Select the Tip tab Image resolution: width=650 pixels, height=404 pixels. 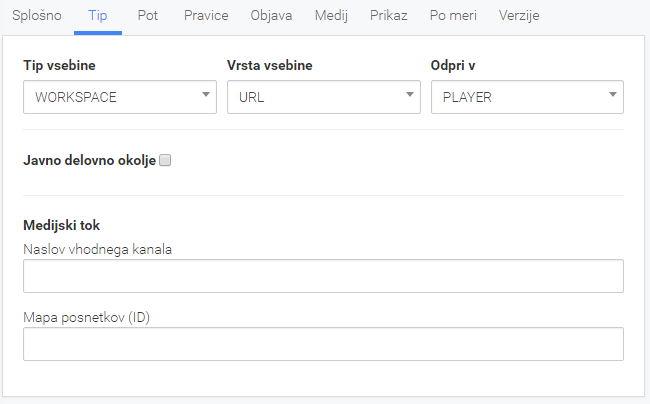point(98,15)
